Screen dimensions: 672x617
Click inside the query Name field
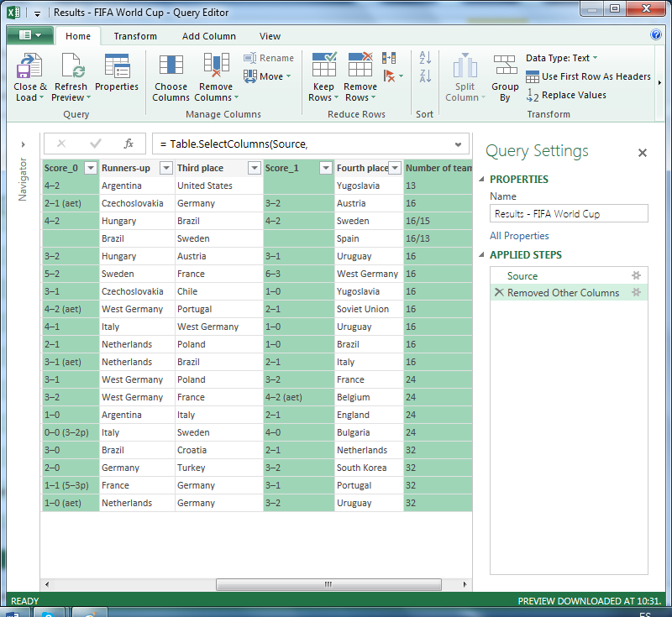point(569,213)
